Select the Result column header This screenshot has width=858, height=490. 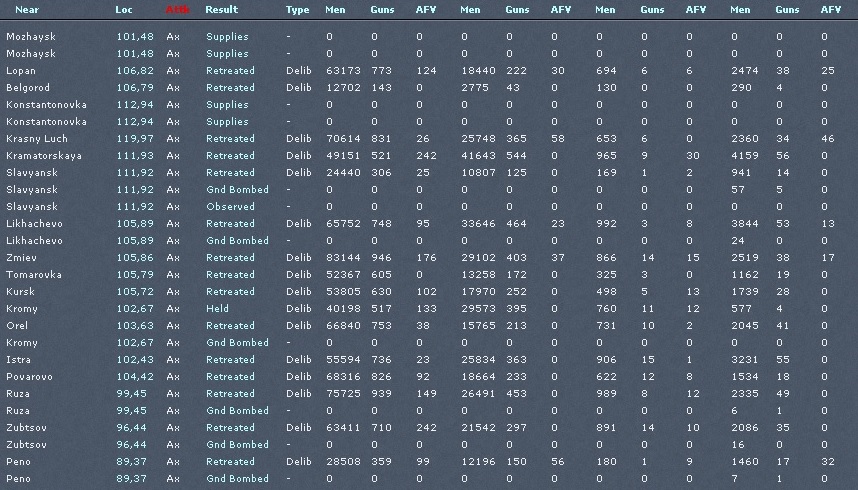tap(222, 9)
